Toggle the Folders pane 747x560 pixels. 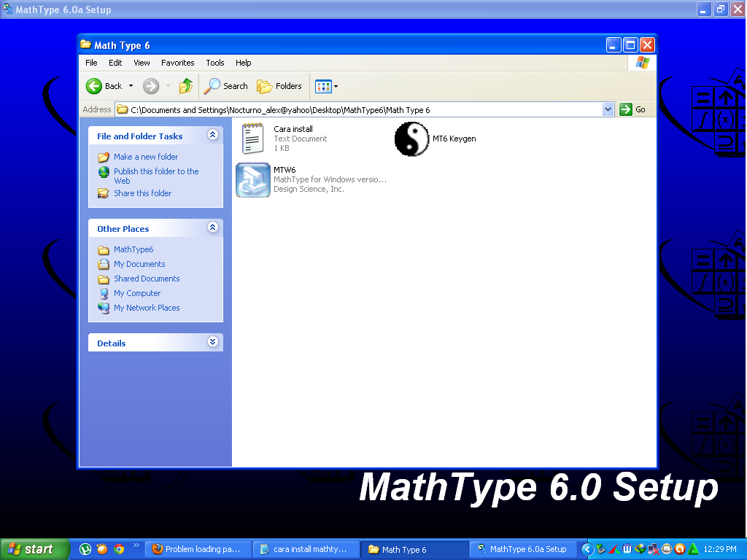coord(279,86)
